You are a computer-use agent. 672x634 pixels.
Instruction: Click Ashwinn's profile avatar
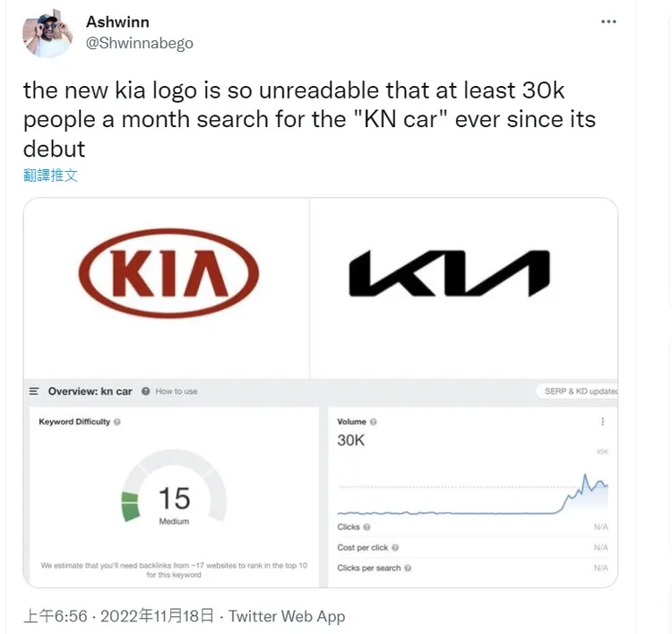[47, 34]
